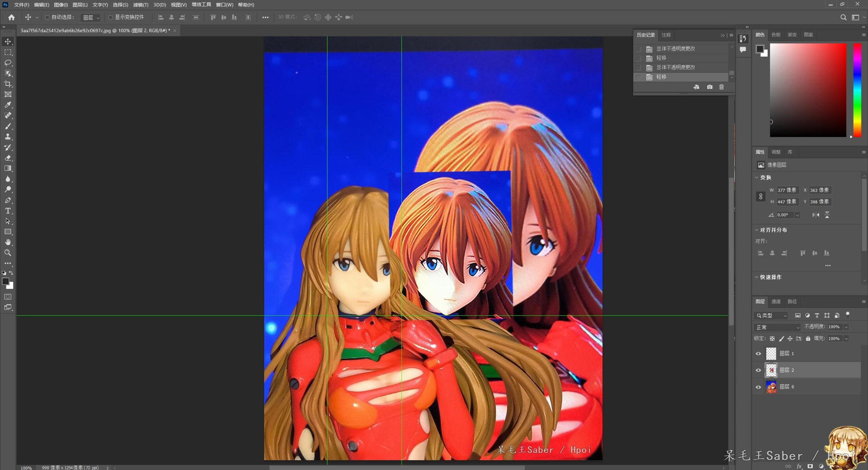Toggle lock position for layer
Image resolution: width=868 pixels, height=470 pixels.
click(790, 339)
